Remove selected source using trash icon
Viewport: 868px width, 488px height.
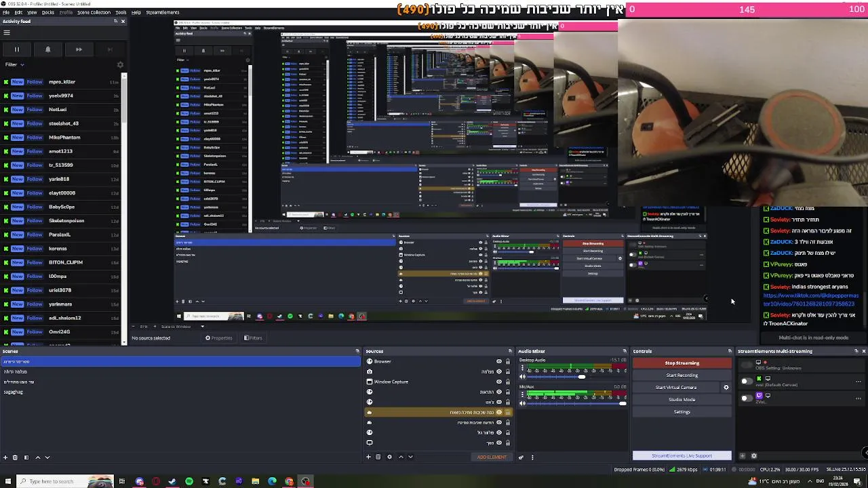point(378,457)
